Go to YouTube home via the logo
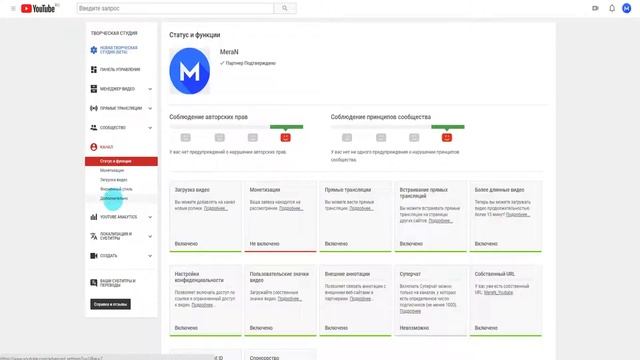 tap(38, 8)
